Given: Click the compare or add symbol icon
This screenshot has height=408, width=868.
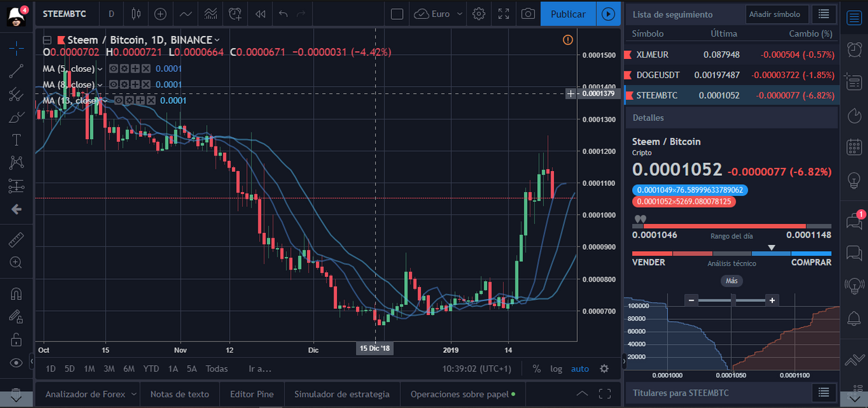Looking at the screenshot, I should [x=160, y=14].
